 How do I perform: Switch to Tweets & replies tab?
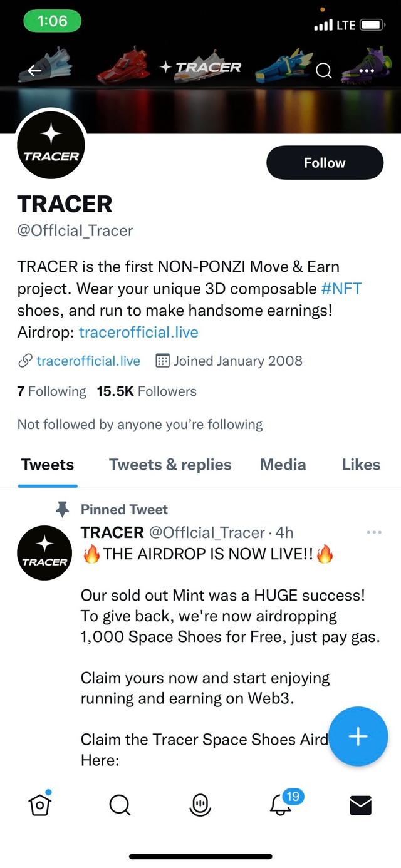[170, 465]
